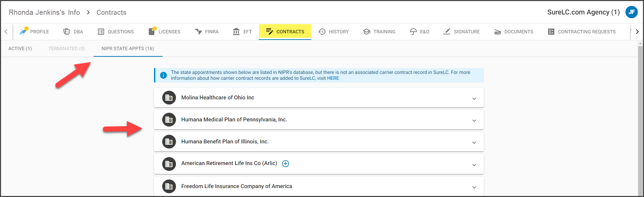644x197 pixels.
Task: Click the JF user avatar
Action: point(632,12)
